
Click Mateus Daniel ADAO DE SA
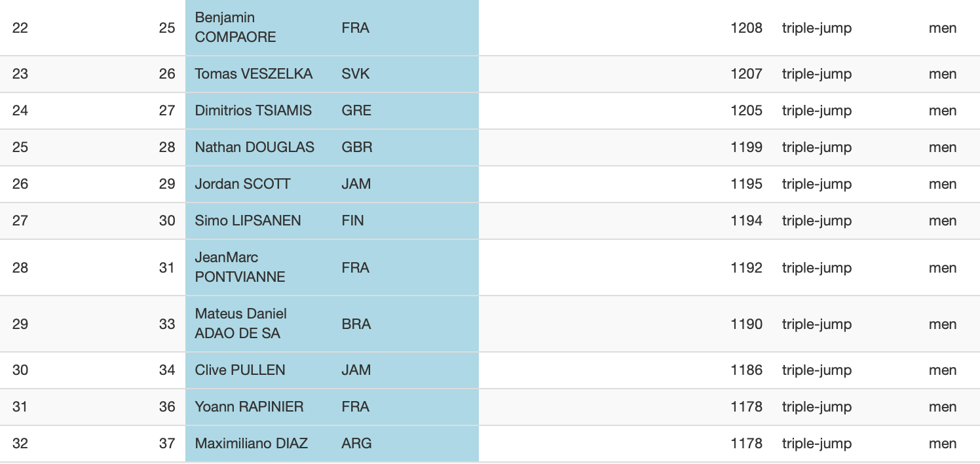pos(240,324)
